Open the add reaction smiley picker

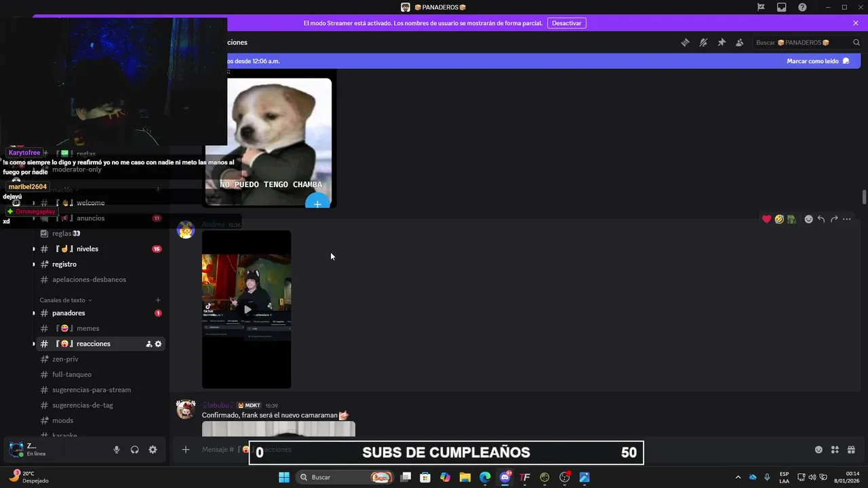pyautogui.click(x=808, y=219)
